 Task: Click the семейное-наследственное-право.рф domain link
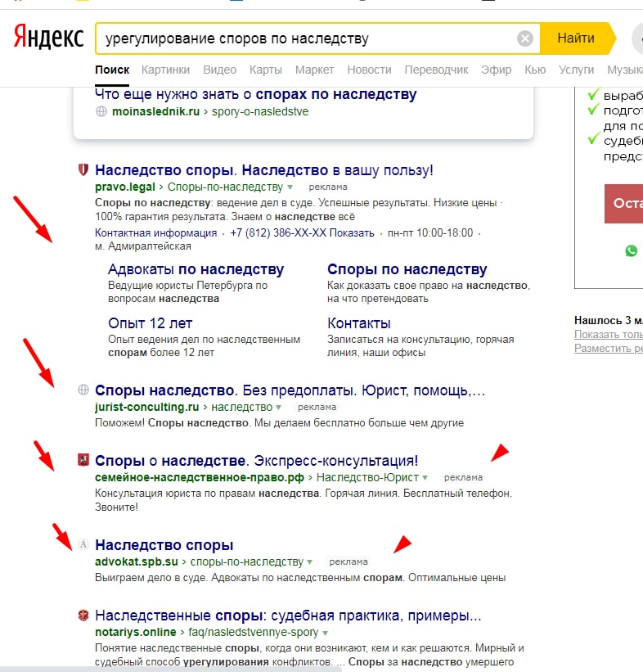[x=200, y=477]
